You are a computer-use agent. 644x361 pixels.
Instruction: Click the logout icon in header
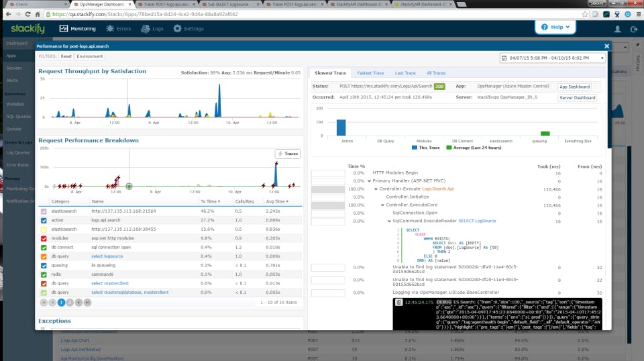(634, 29)
